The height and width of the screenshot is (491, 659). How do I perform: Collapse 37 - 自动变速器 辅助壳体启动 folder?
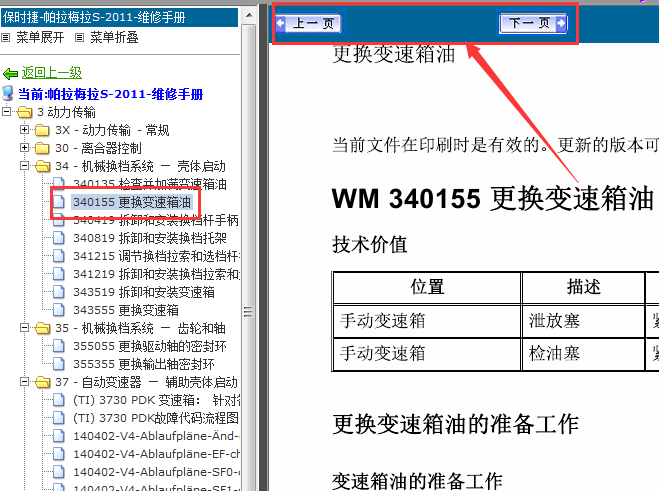[24, 382]
